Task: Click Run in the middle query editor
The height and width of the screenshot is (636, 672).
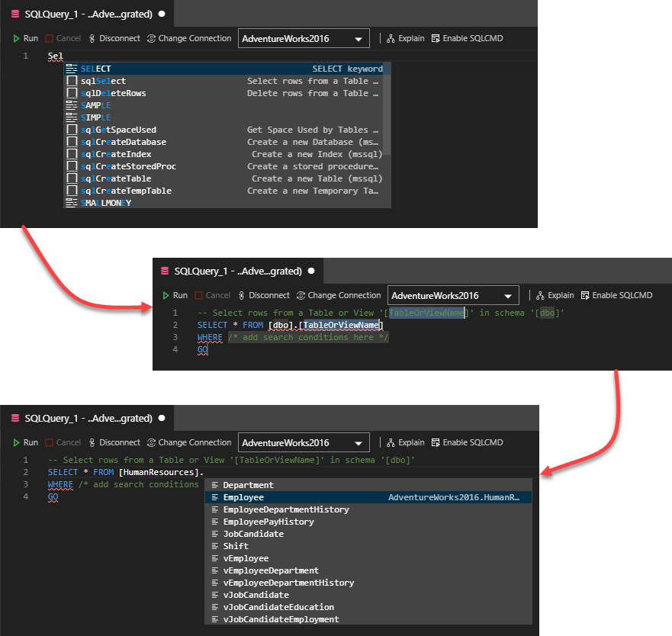Action: tap(175, 296)
